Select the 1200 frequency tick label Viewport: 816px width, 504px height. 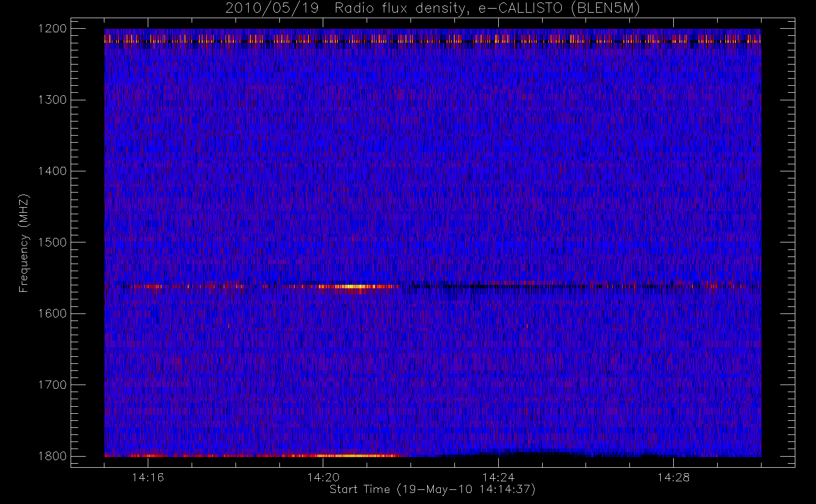click(53, 29)
